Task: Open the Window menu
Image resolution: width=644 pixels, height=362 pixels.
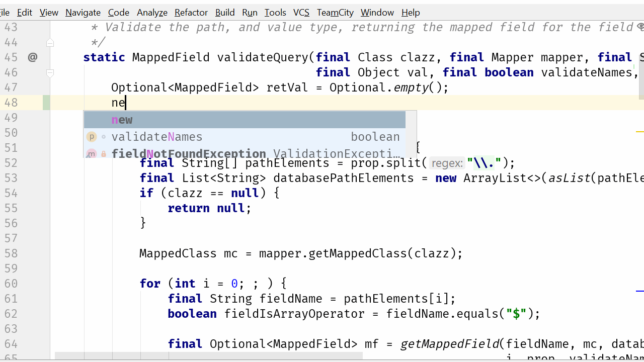Action: (x=377, y=13)
